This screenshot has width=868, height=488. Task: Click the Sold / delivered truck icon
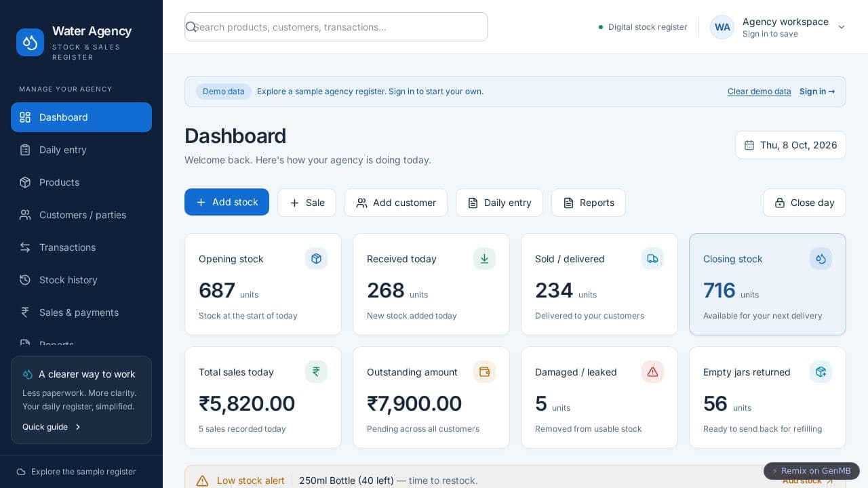point(652,258)
